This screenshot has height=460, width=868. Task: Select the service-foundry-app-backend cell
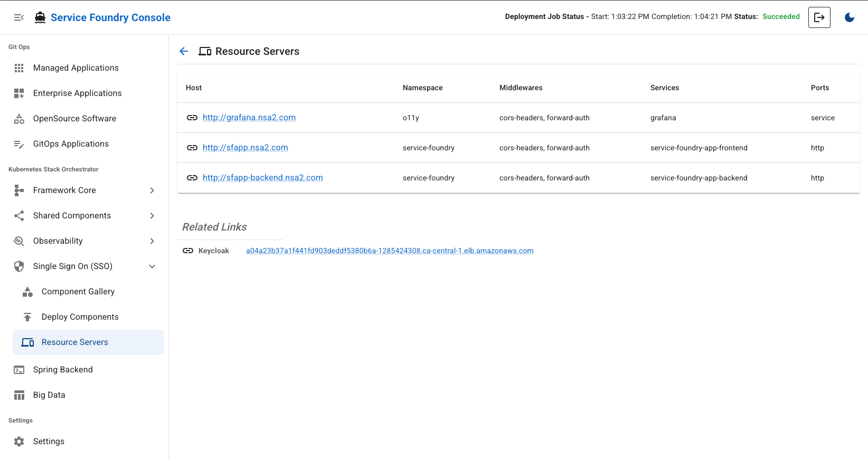point(699,178)
